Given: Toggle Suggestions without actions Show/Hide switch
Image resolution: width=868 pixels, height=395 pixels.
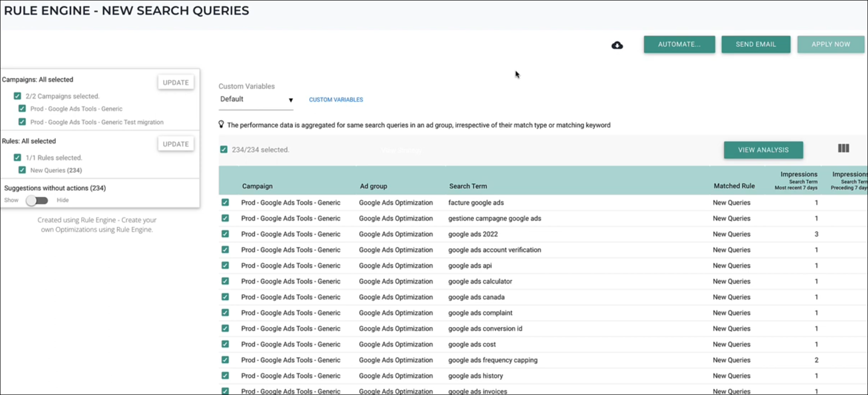Looking at the screenshot, I should pyautogui.click(x=37, y=200).
